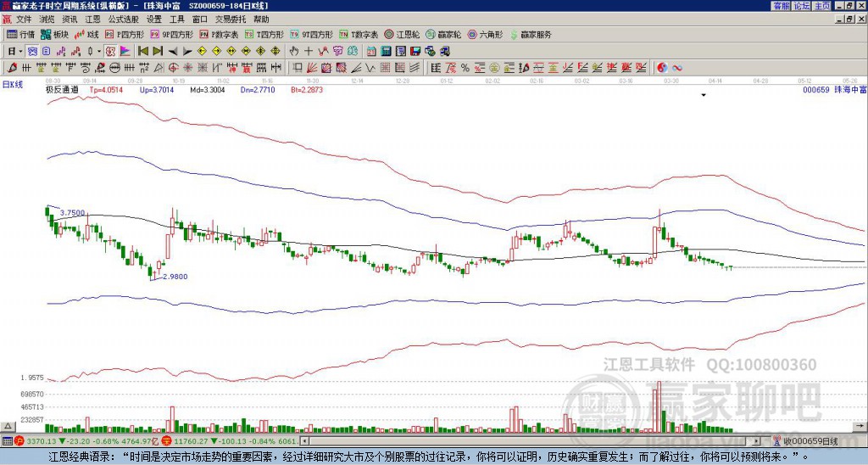
Task: Open the 公式选股 menu
Action: click(124, 20)
